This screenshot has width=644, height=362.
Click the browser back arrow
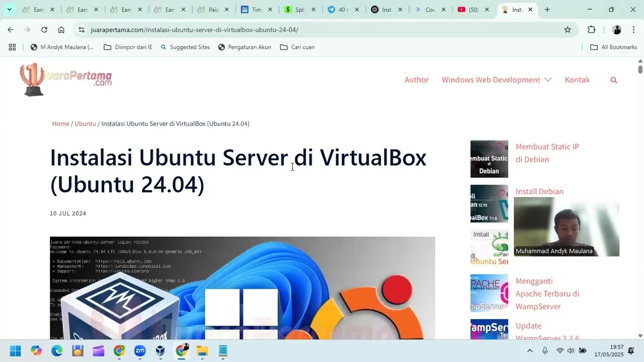(x=11, y=30)
